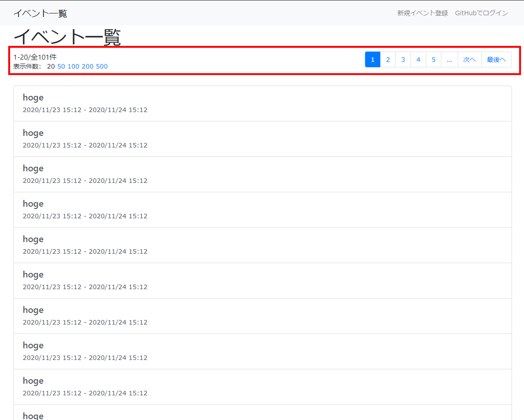524x420 pixels.
Task: Open the 新規イベント登録 registration link
Action: [422, 13]
